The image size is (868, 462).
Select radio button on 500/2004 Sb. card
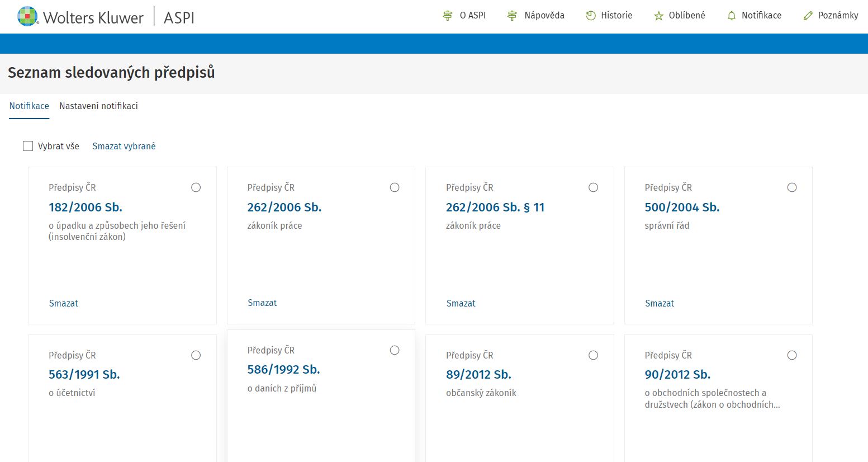pos(792,187)
